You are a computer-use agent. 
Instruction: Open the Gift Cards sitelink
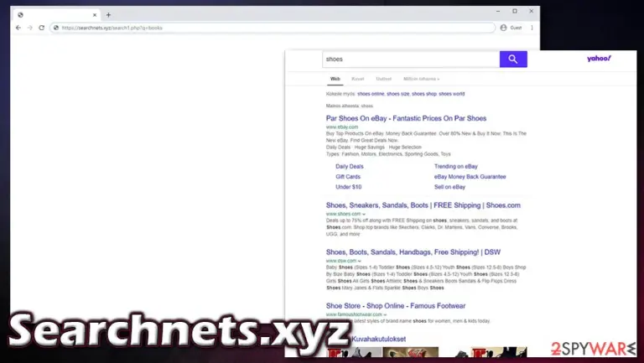point(348,177)
